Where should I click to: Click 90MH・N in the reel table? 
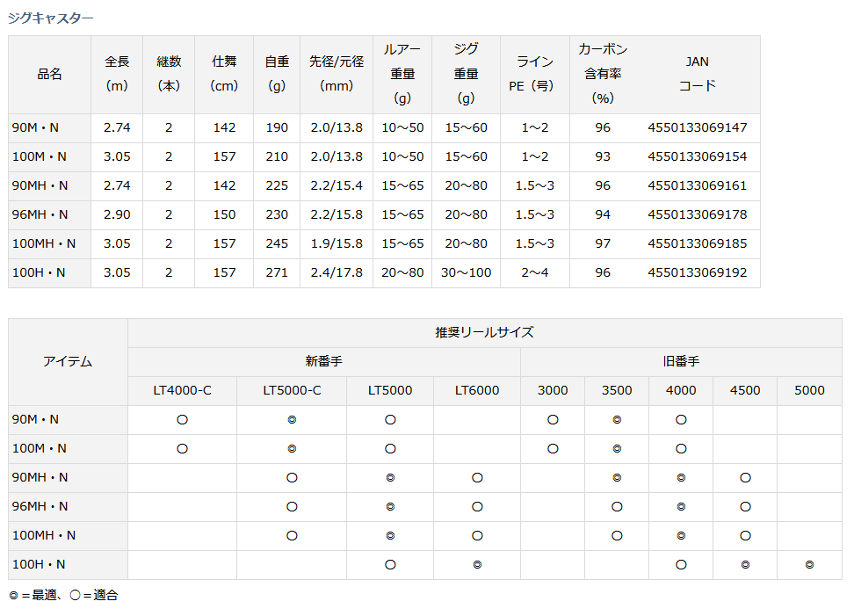[x=40, y=477]
